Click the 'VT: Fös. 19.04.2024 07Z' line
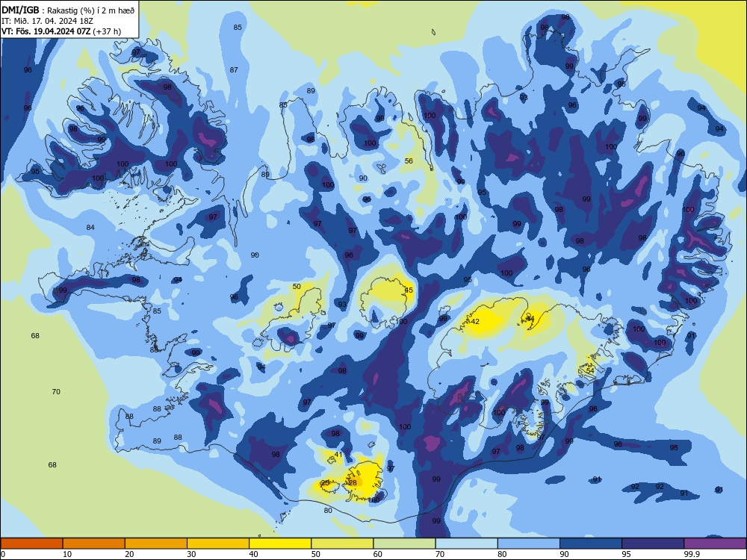Image resolution: width=747 pixels, height=560 pixels. (61, 31)
